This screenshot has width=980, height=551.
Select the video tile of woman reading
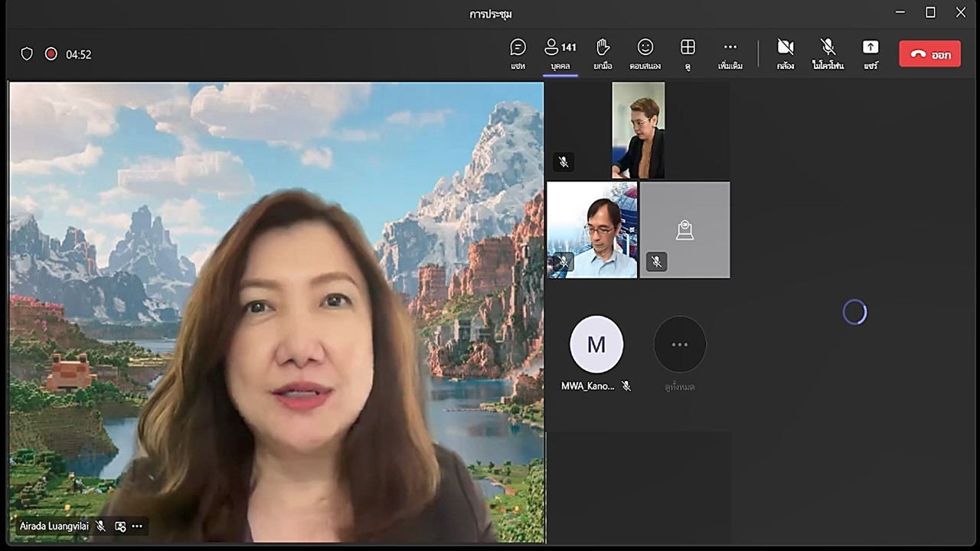pyautogui.click(x=639, y=130)
